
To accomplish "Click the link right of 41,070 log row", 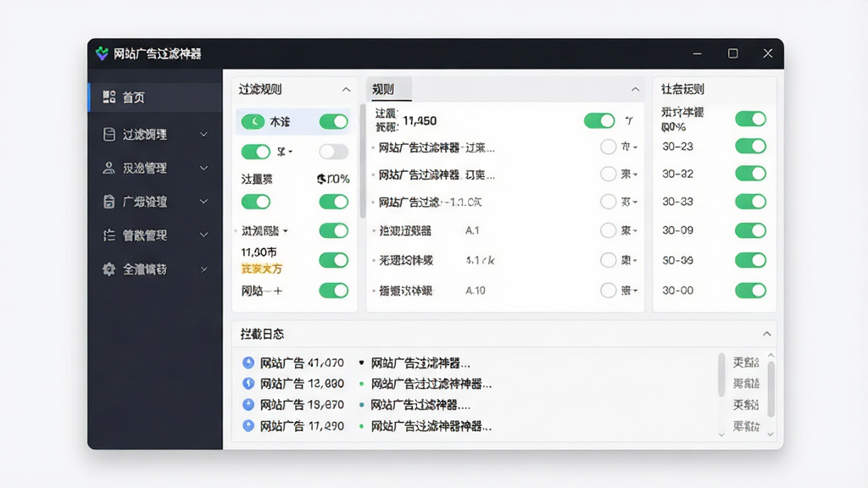I will pos(746,363).
